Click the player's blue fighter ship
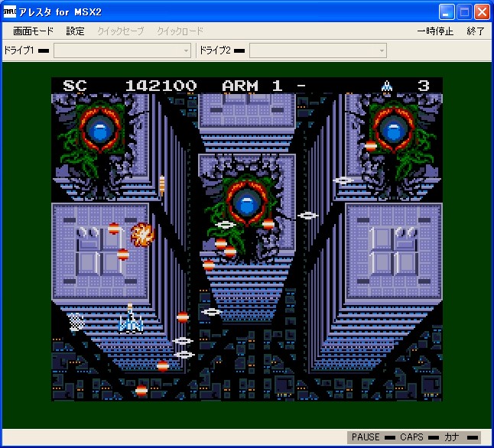Image resolution: width=494 pixels, height=448 pixels. tap(131, 319)
